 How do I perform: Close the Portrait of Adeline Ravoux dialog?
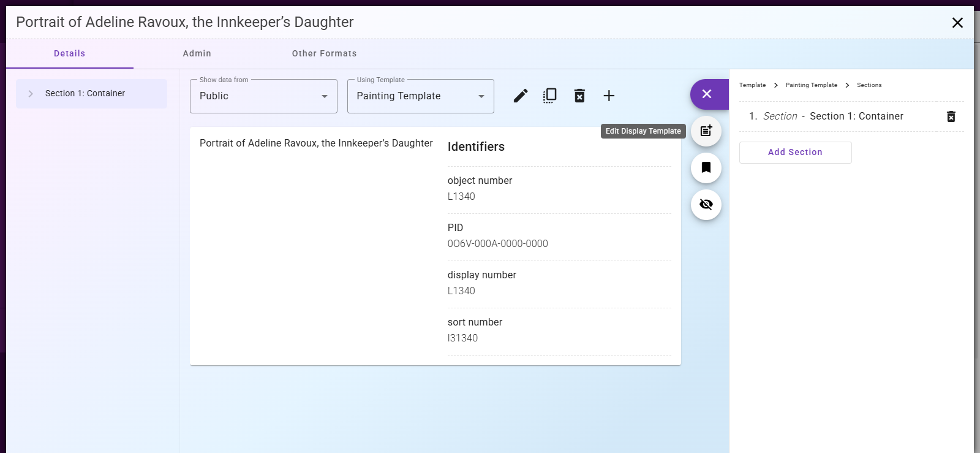[x=957, y=23]
